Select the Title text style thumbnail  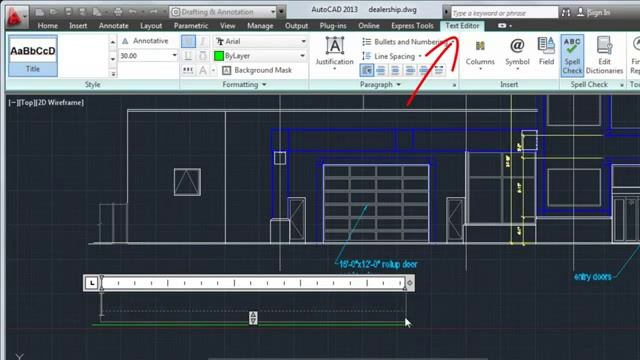[33, 56]
